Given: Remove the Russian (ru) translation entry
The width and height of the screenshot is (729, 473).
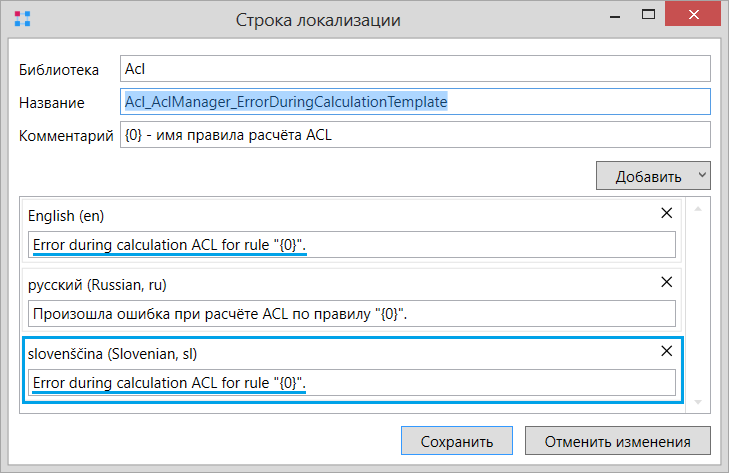Looking at the screenshot, I should (666, 282).
